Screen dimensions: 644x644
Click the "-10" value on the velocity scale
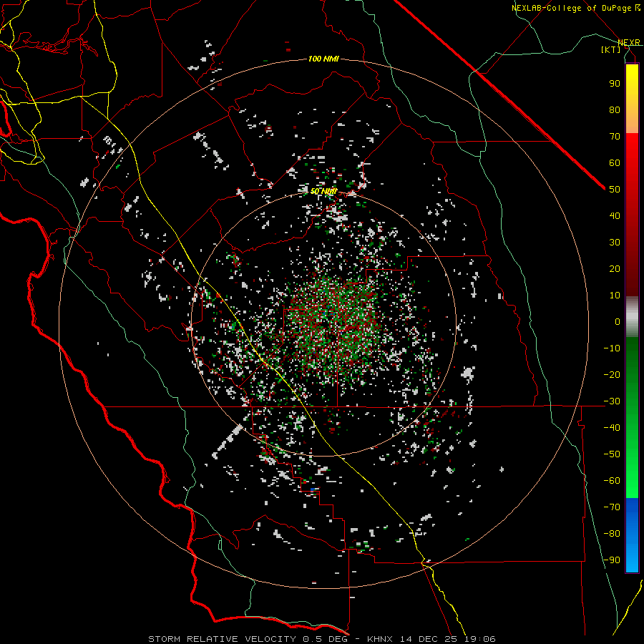pos(612,348)
